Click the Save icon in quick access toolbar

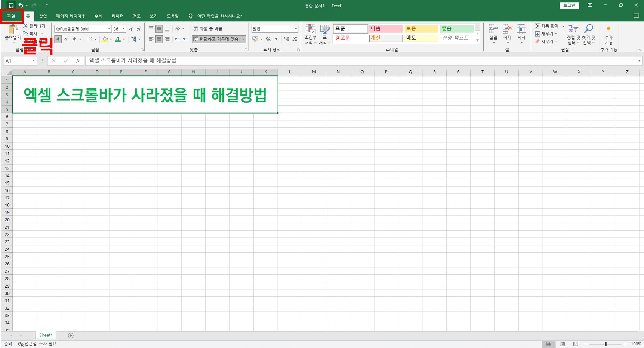(11, 6)
